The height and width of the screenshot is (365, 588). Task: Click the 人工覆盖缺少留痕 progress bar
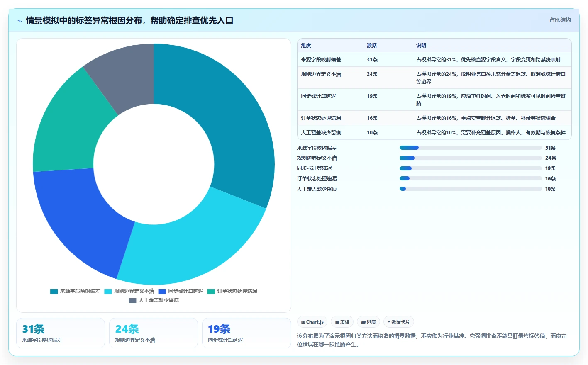pos(471,189)
